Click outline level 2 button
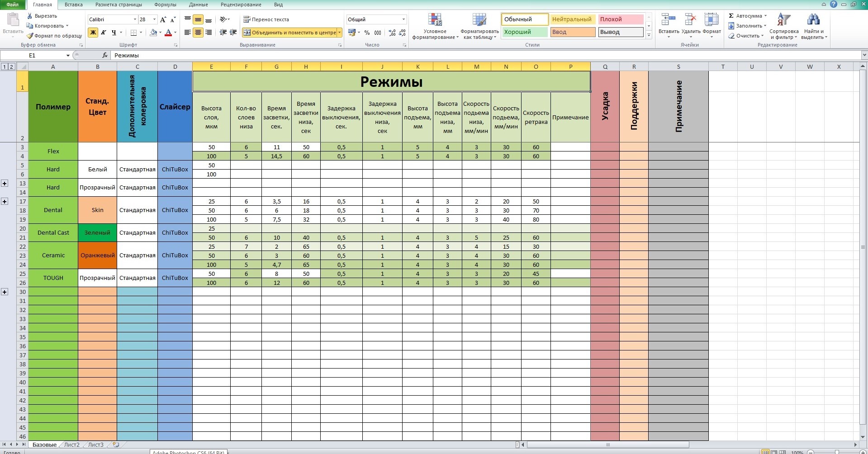This screenshot has width=868, height=454. (x=12, y=66)
